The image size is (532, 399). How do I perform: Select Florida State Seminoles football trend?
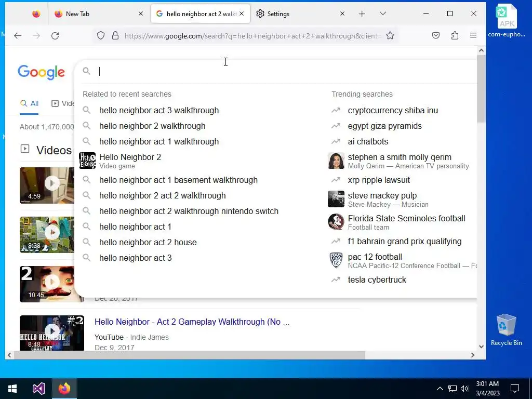click(x=406, y=222)
